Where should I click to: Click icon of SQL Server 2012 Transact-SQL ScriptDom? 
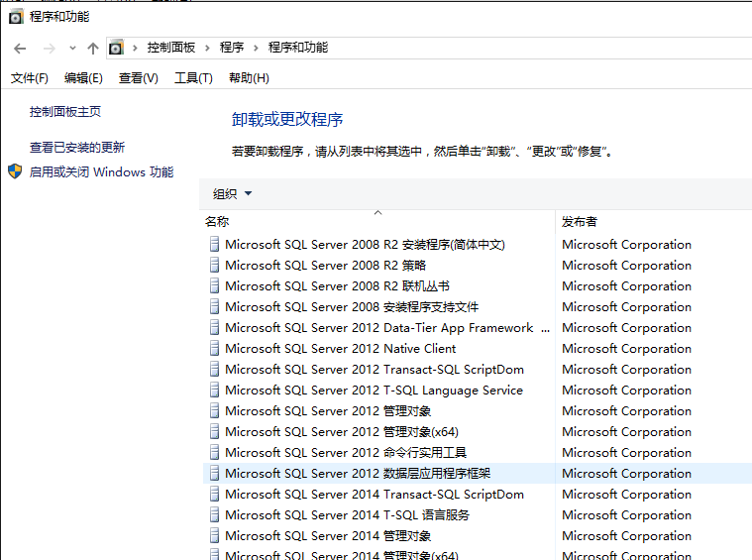pos(214,369)
